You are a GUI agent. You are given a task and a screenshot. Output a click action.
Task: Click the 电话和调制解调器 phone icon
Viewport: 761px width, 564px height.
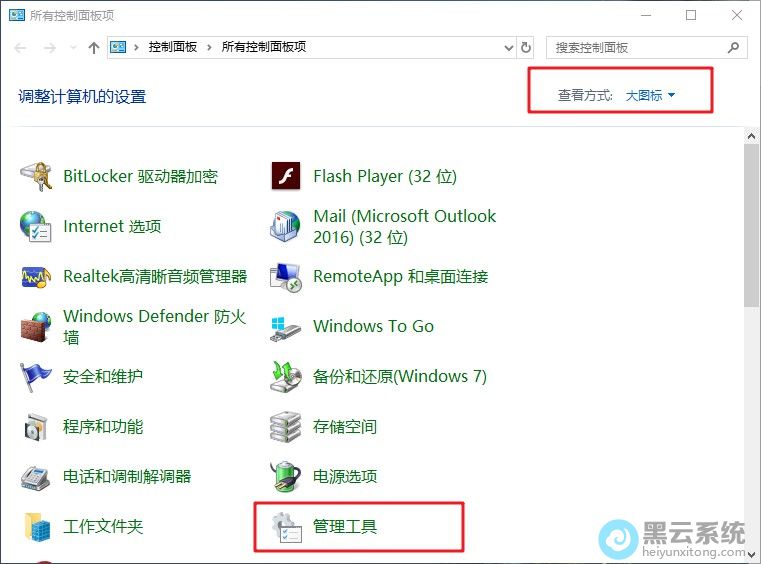35,478
